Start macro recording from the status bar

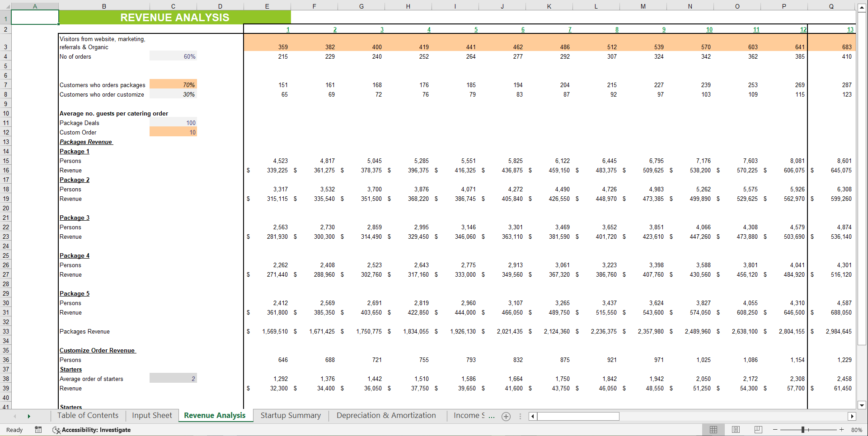click(x=38, y=430)
